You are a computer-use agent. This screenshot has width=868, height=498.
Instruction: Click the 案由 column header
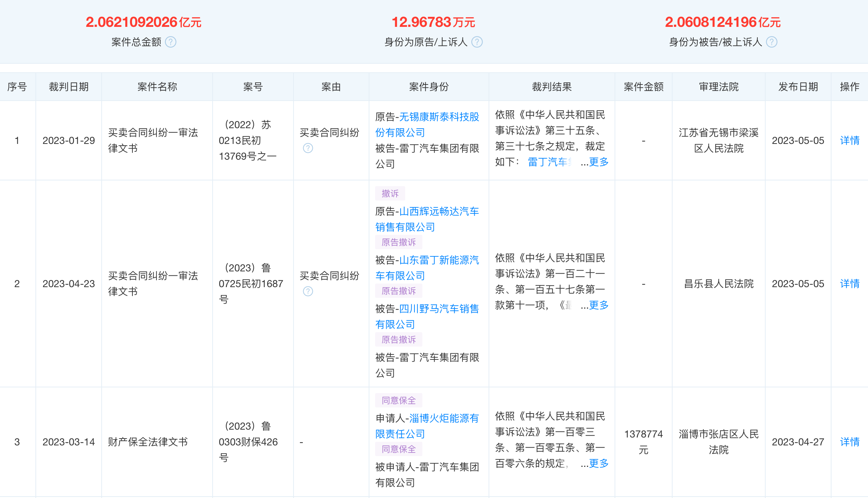[x=331, y=87]
